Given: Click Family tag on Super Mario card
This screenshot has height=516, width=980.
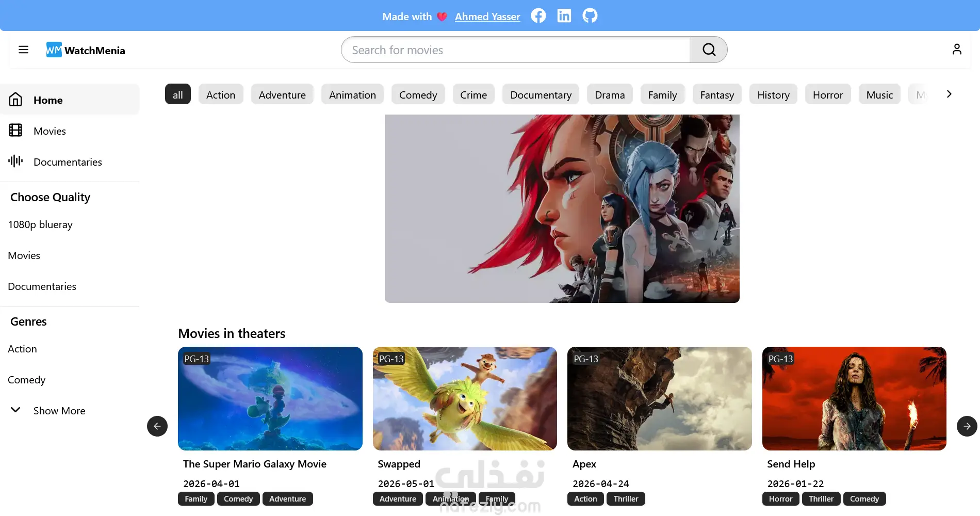Looking at the screenshot, I should click(196, 499).
